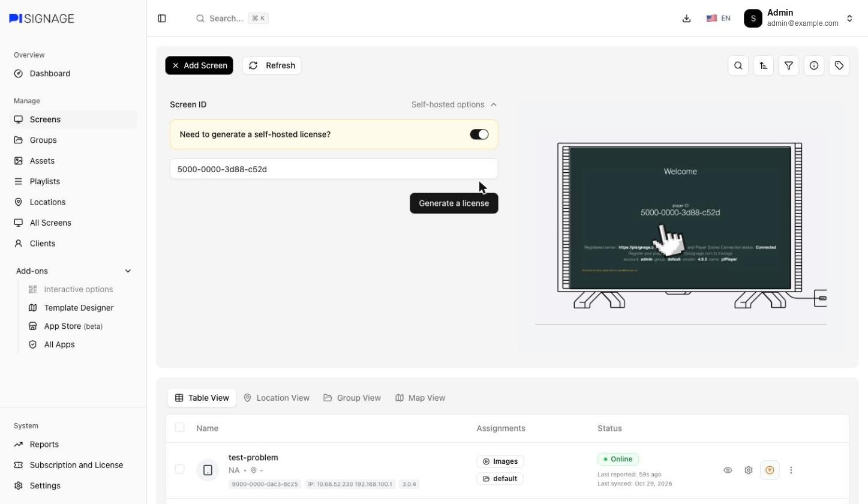The width and height of the screenshot is (868, 504).
Task: Click the Screen ID input field
Action: 334,169
